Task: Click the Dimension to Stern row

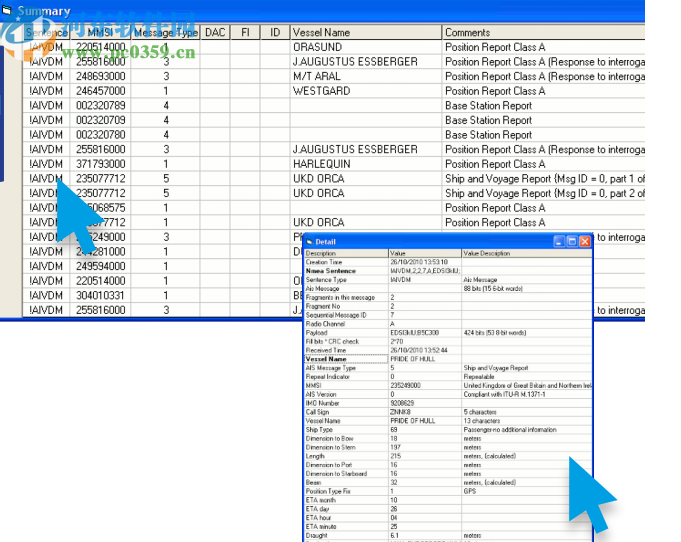Action: point(448,447)
